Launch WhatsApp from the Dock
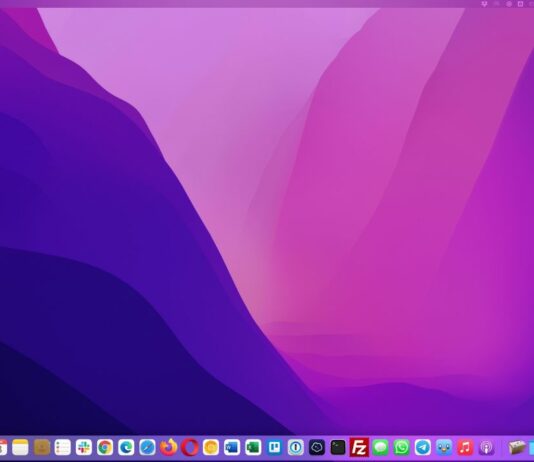 point(402,447)
